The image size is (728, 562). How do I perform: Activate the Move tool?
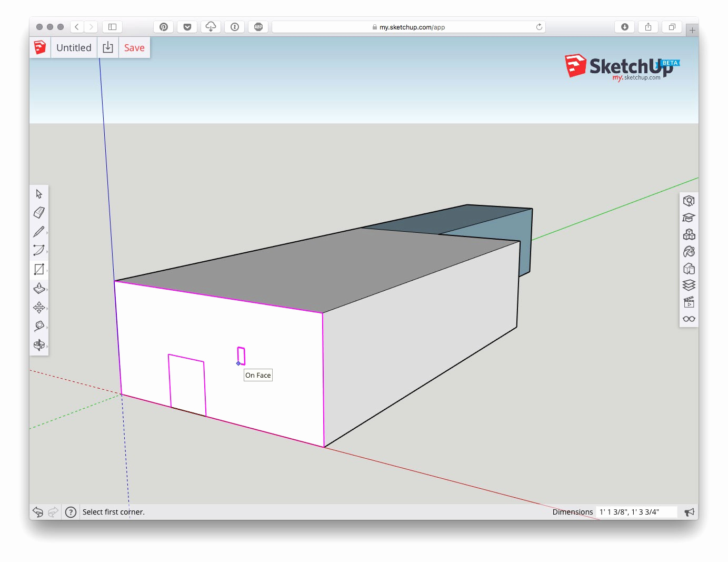[x=39, y=307]
